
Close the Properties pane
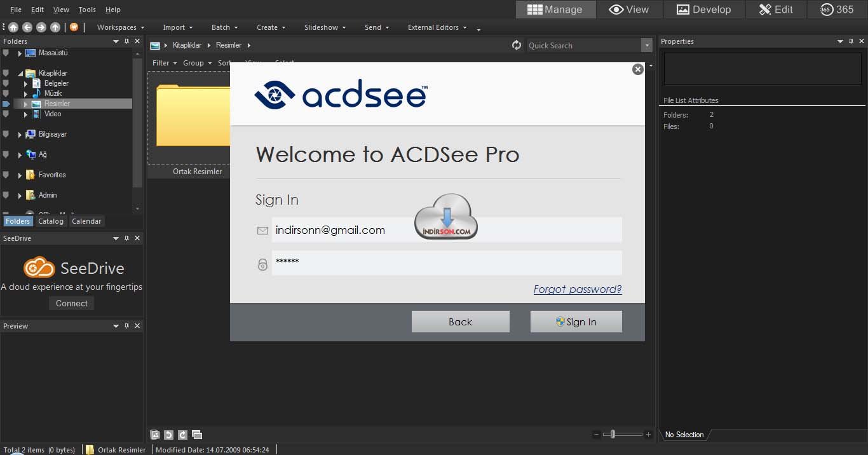click(862, 41)
